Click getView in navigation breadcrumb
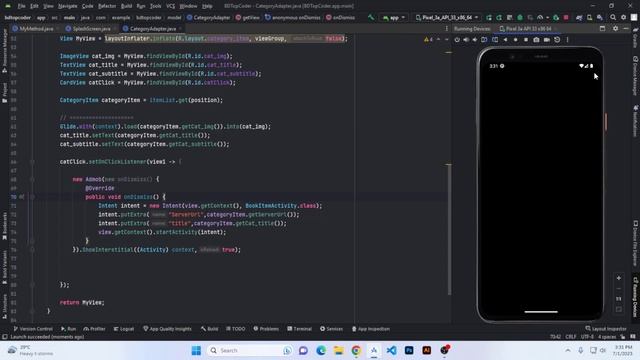The width and height of the screenshot is (640, 360). (x=247, y=18)
